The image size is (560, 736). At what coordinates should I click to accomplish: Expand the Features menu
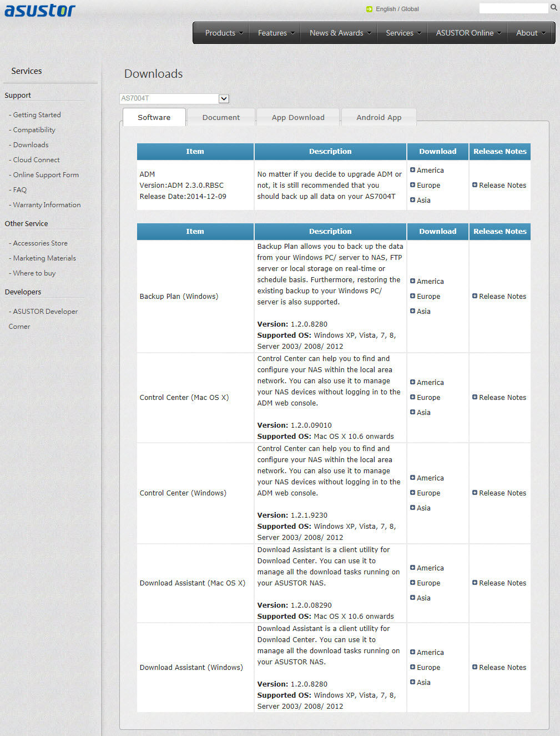pos(276,33)
